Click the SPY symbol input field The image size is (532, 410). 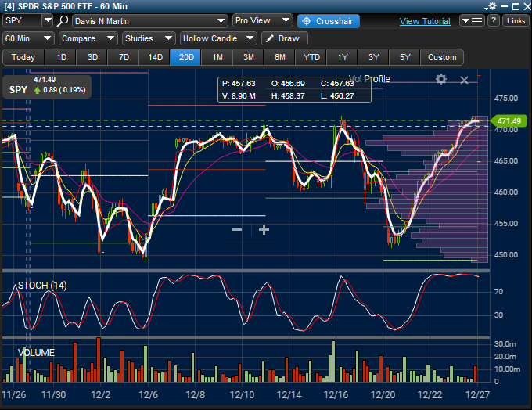[x=22, y=20]
